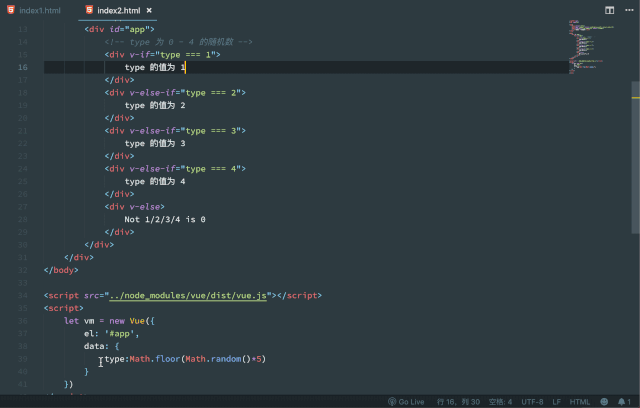
Task: Click 'let vm = new Vue({' line
Action: 109,321
